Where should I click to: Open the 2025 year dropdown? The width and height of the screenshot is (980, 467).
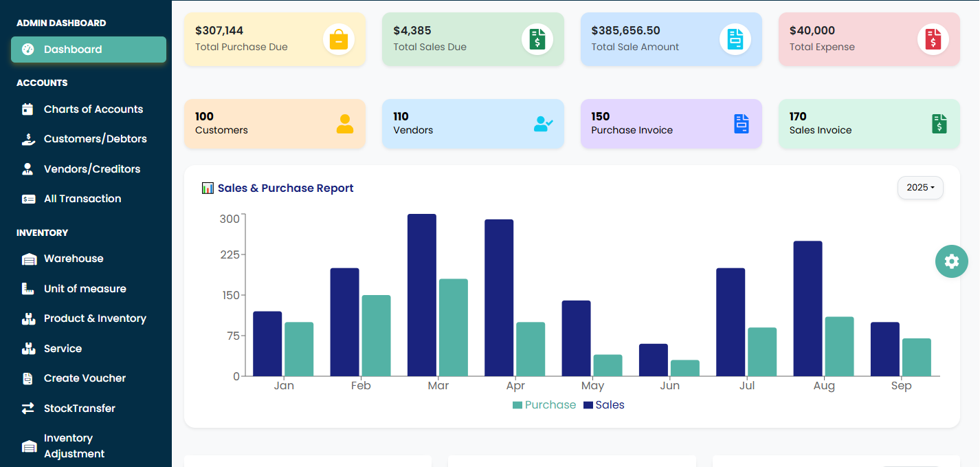[920, 187]
